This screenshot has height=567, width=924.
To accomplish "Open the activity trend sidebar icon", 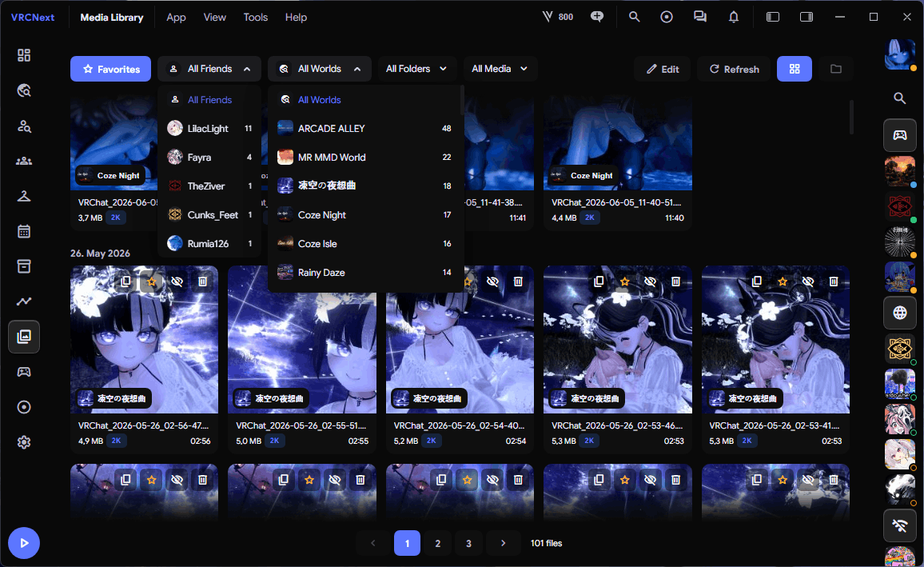I will click(23, 301).
